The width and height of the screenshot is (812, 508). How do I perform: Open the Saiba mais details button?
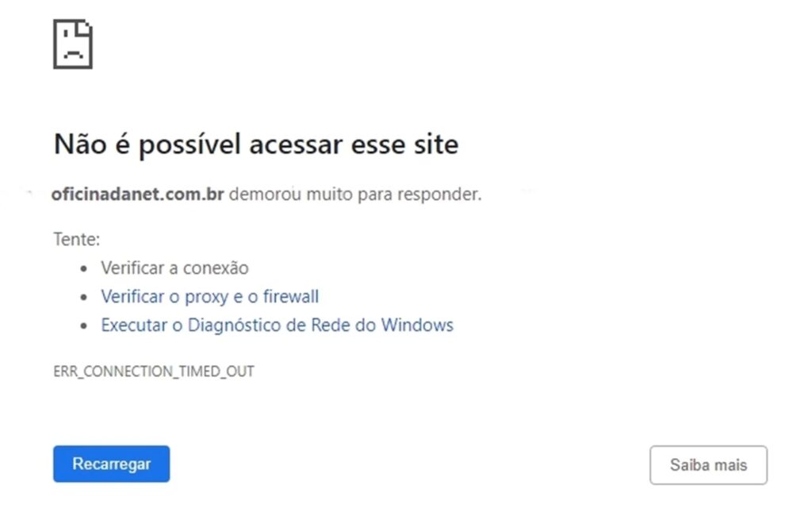[708, 465]
